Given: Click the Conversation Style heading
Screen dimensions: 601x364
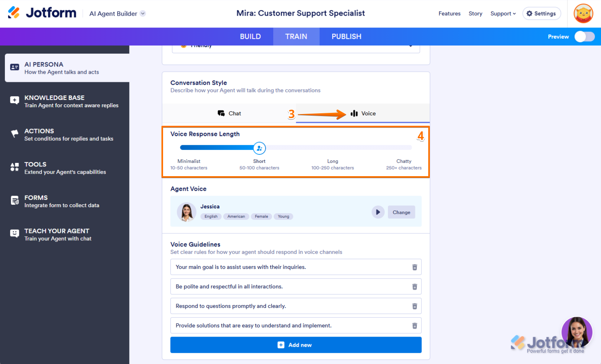Looking at the screenshot, I should point(199,83).
